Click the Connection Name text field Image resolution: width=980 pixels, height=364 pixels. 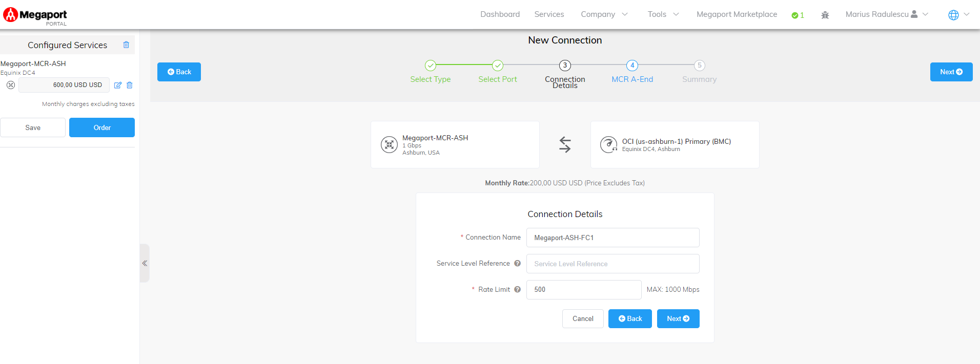(x=612, y=238)
